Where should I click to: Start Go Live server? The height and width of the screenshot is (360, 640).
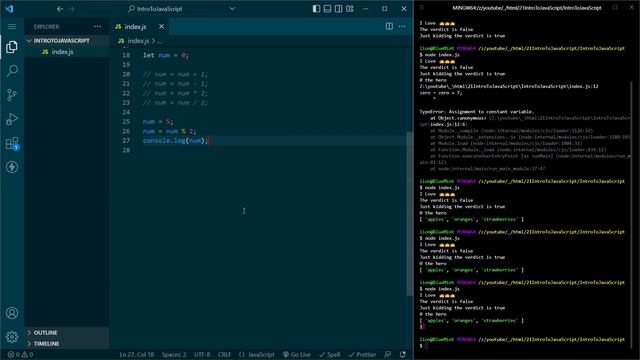[x=297, y=355]
